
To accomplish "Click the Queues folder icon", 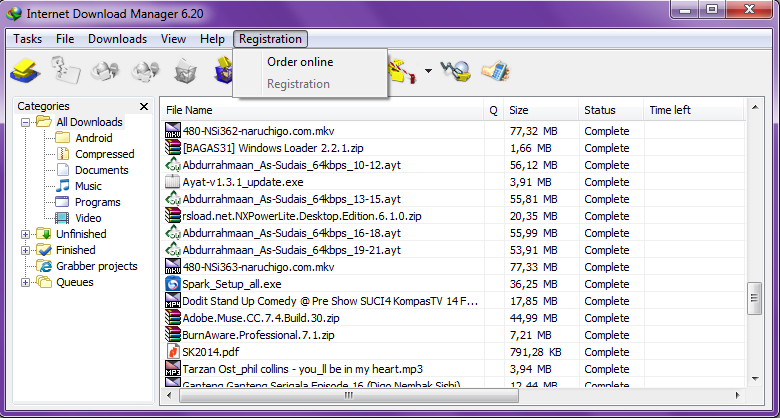I will 44,282.
